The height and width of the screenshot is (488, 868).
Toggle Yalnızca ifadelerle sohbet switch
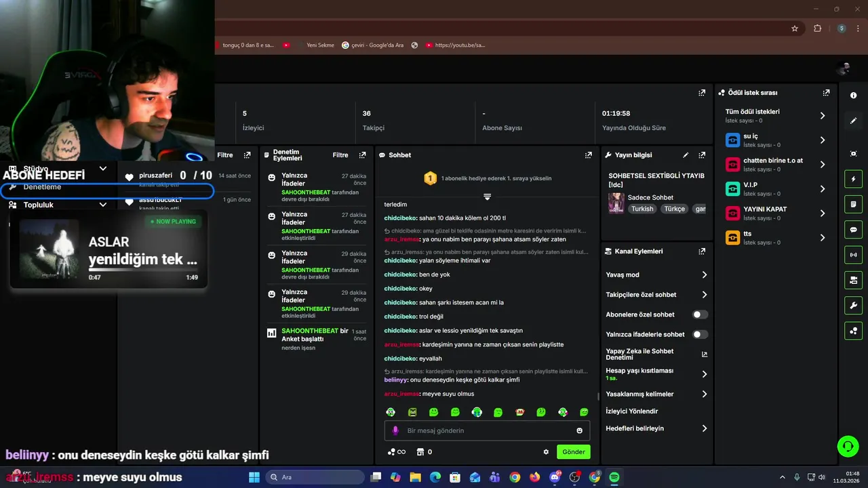pos(700,334)
